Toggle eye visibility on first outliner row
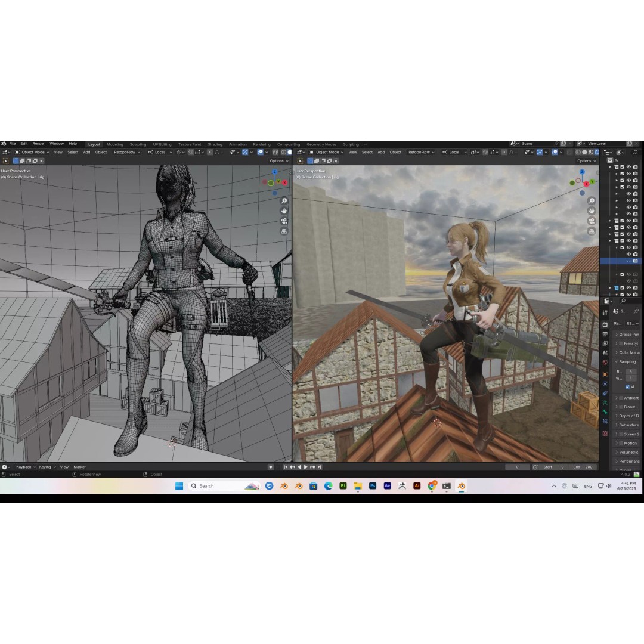The width and height of the screenshot is (644, 644). point(628,167)
